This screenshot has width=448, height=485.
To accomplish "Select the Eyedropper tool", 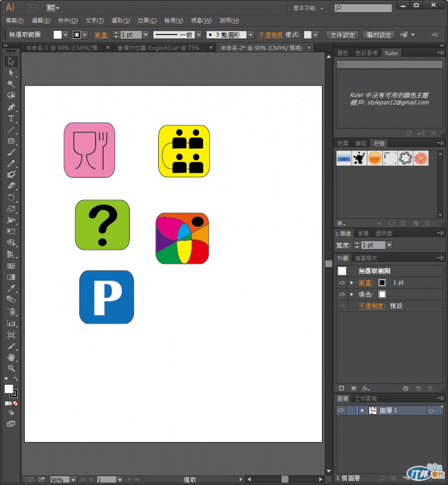I will point(11,288).
